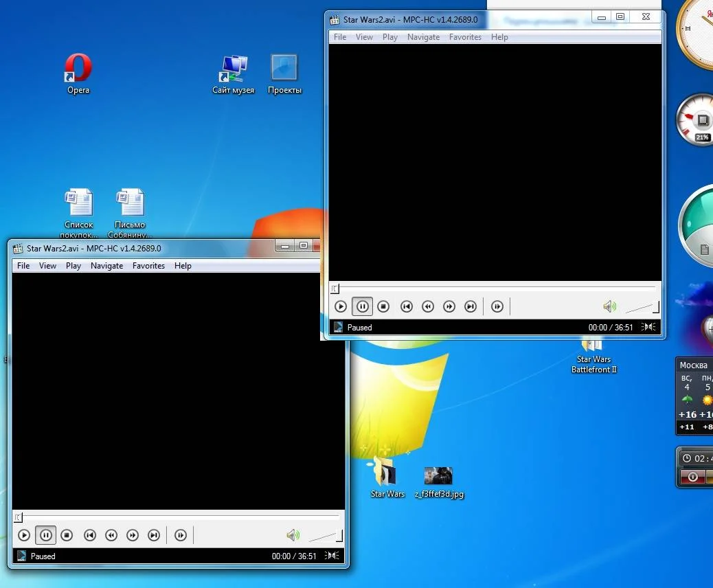
Task: Open Play menu in upper MPC-HC window
Action: [x=389, y=37]
